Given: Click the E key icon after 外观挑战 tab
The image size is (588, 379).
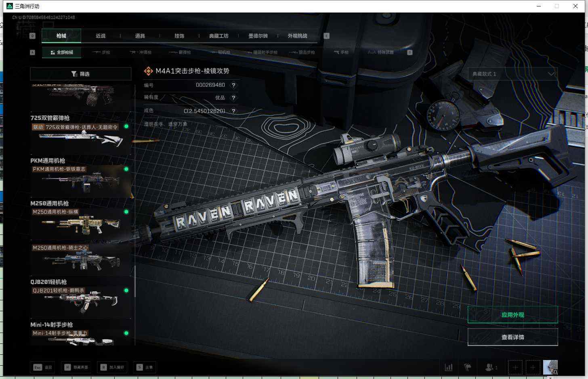Looking at the screenshot, I should 327,36.
